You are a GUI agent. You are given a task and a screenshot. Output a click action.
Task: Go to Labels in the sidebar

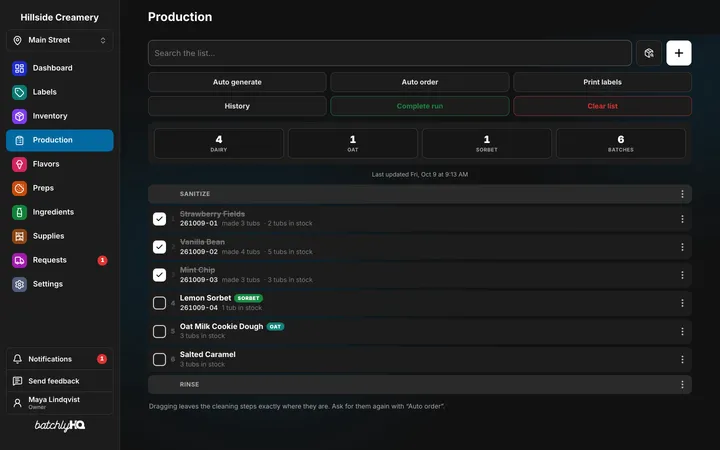pos(60,92)
